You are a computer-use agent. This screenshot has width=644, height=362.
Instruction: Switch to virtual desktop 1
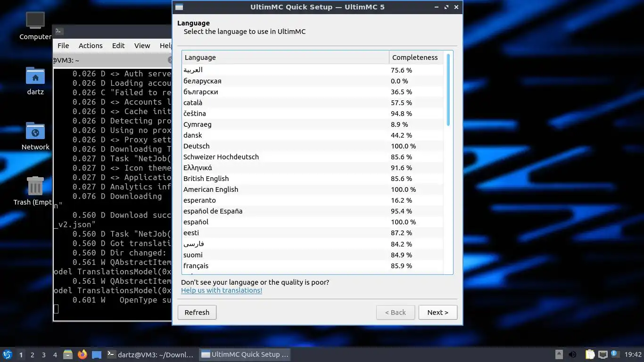(21, 354)
